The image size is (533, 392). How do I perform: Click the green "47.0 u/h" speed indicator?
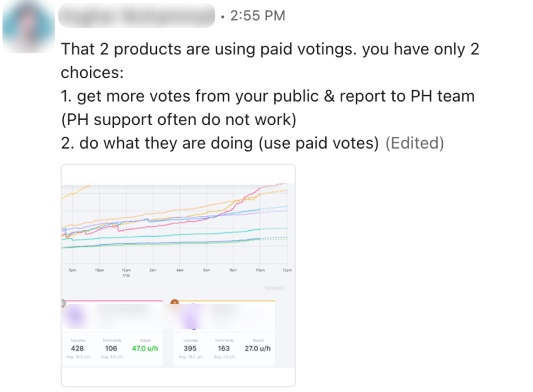pos(145,348)
